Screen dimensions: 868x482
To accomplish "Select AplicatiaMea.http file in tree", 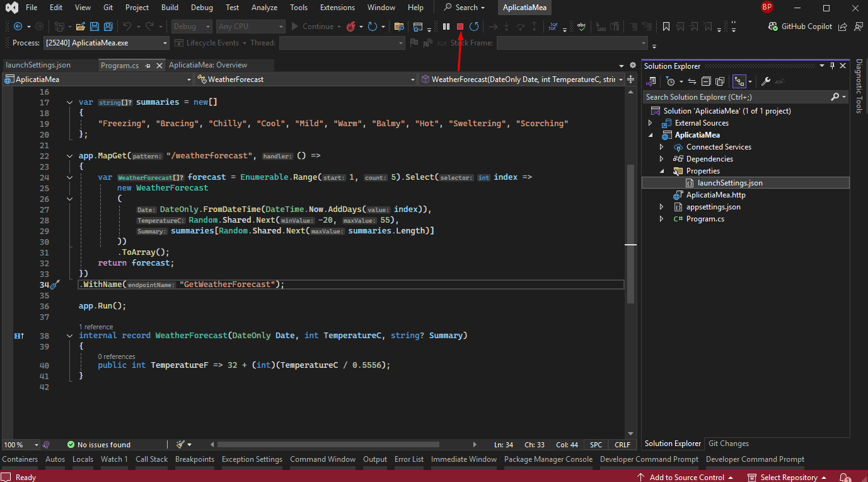I will pos(715,195).
